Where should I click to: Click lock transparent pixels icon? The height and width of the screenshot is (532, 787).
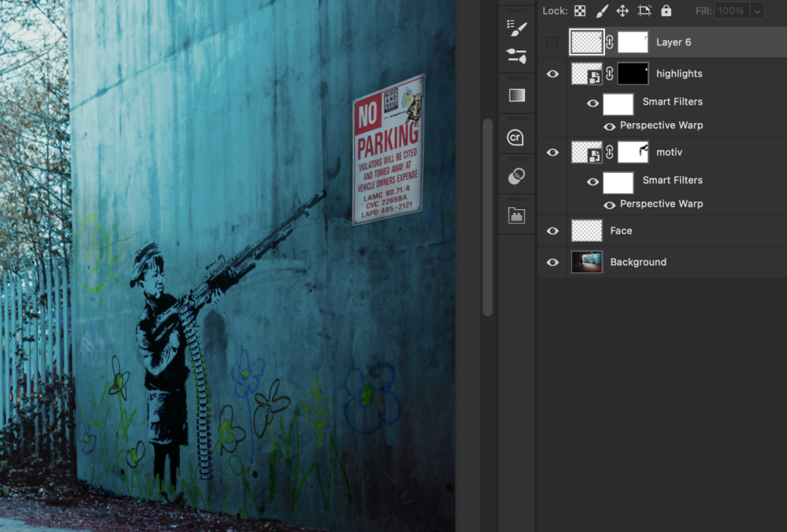(x=579, y=11)
